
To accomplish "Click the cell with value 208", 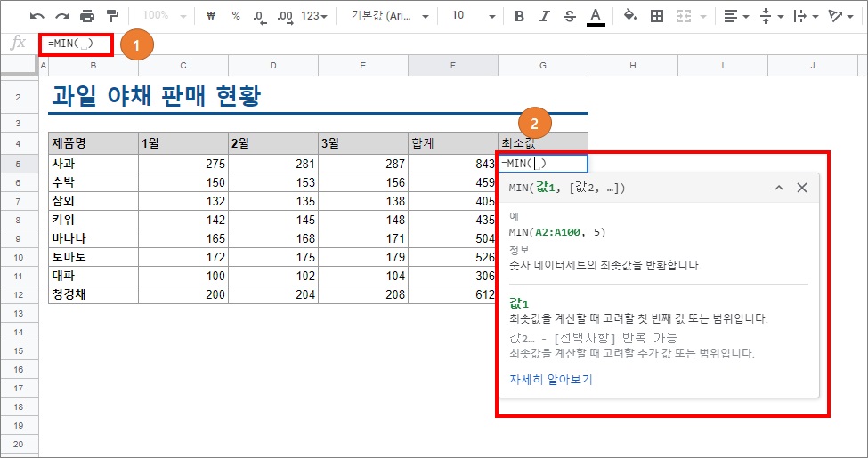I will (x=363, y=295).
